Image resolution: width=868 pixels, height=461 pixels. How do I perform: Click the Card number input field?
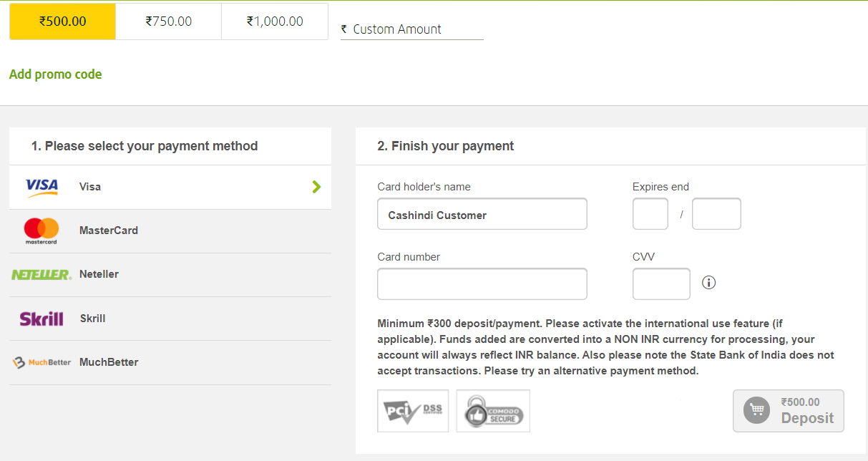[x=482, y=283]
